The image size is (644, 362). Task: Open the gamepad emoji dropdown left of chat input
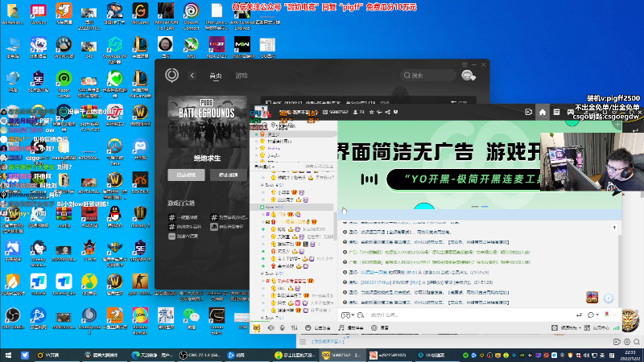pos(348,315)
